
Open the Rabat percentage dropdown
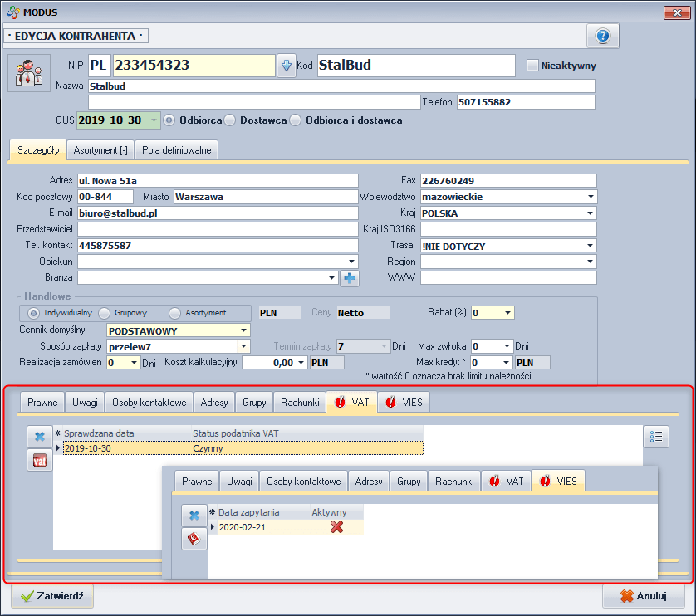point(507,313)
